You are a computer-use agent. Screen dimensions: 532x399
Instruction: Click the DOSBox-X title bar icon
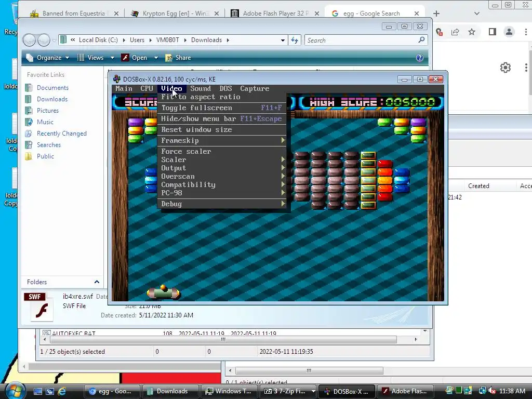click(117, 79)
